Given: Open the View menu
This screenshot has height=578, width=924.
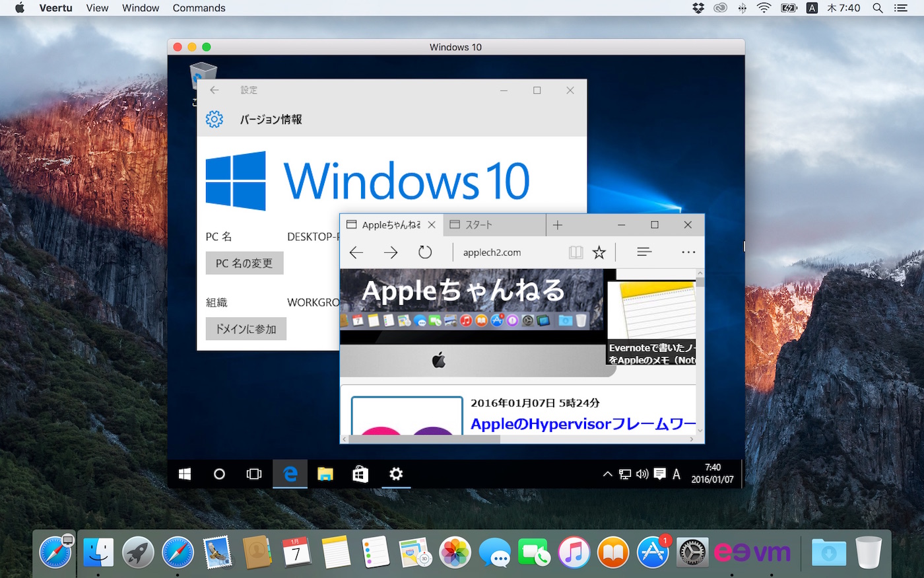Looking at the screenshot, I should click(x=97, y=8).
